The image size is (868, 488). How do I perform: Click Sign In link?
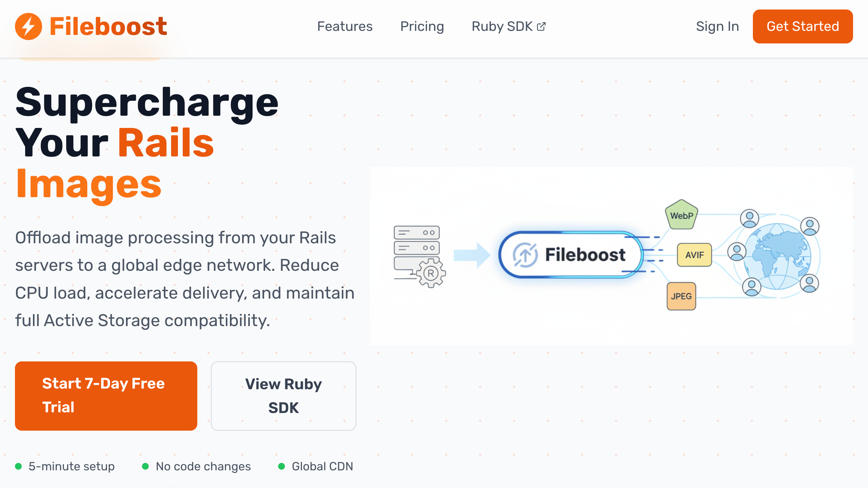click(717, 26)
